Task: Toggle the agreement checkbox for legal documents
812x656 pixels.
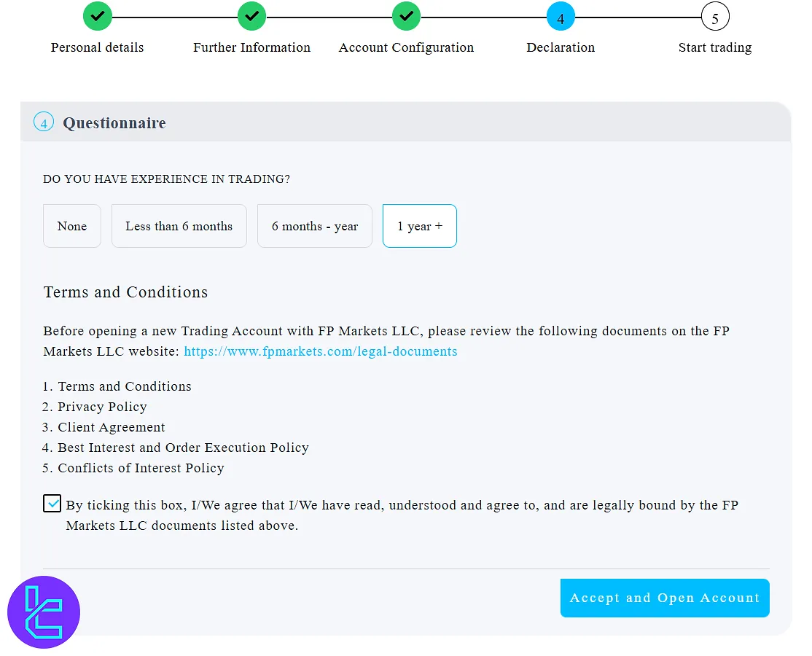Action: 52,503
